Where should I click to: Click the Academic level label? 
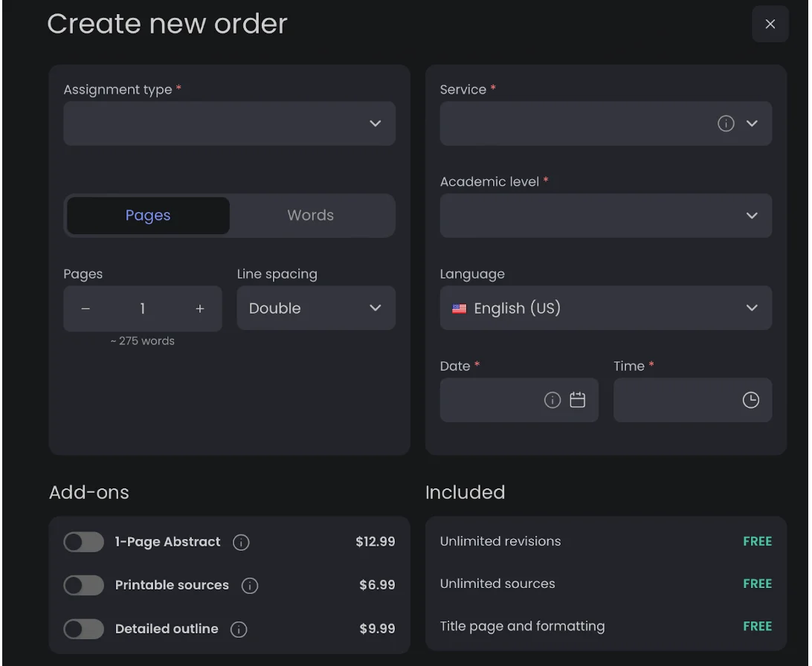point(490,181)
